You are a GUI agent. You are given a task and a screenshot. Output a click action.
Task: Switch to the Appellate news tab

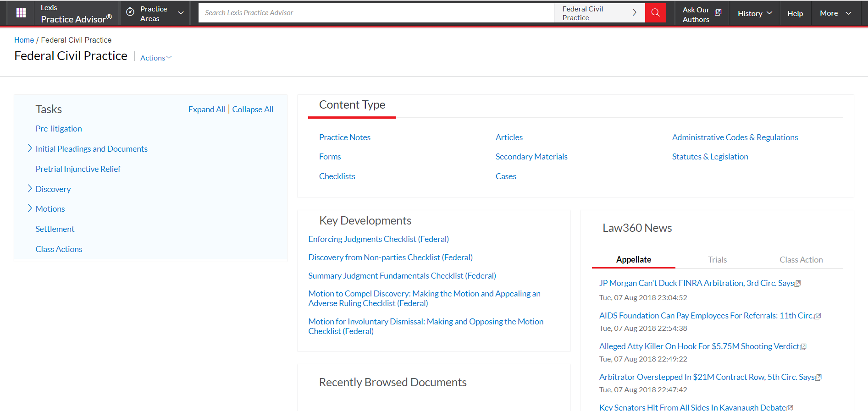click(633, 259)
